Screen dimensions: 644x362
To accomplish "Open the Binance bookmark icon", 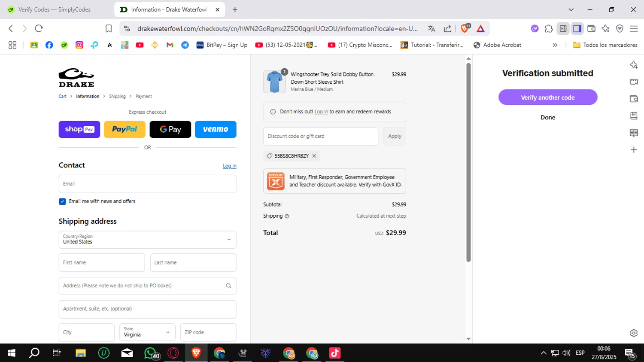I will [x=155, y=45].
